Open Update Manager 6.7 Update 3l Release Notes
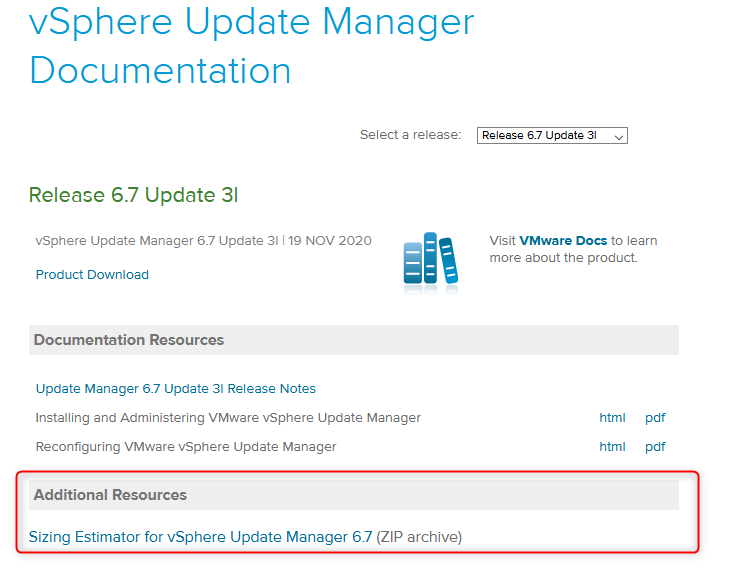The image size is (739, 572). (x=176, y=389)
